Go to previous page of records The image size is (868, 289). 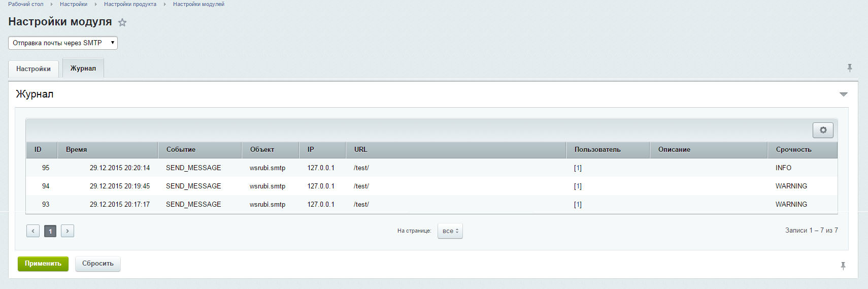pos(33,231)
